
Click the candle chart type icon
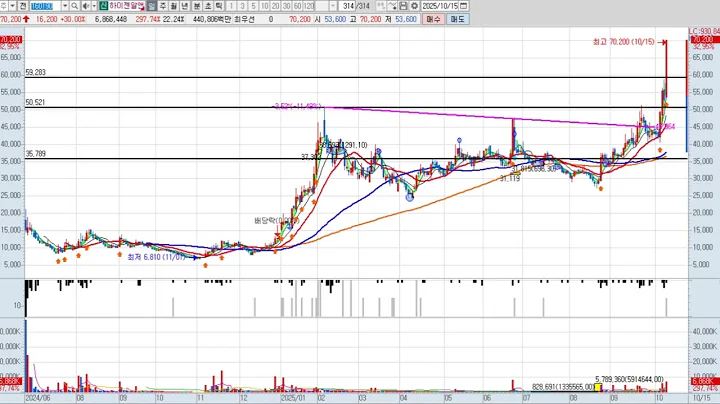(x=381, y=6)
